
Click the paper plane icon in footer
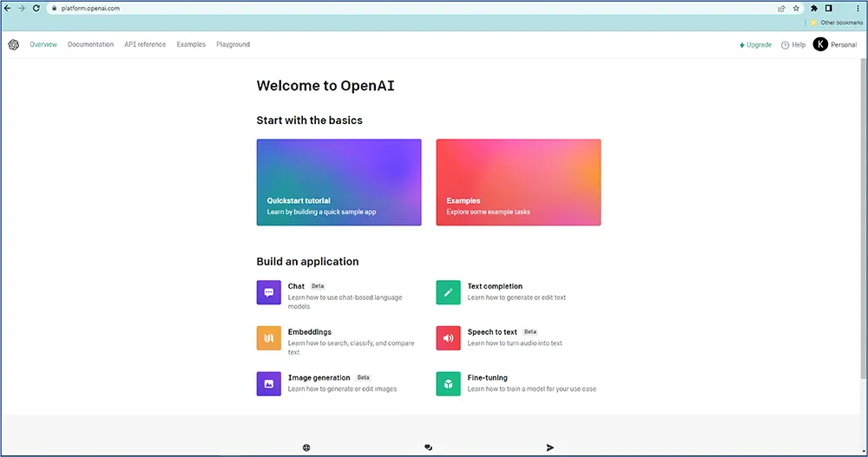(549, 447)
